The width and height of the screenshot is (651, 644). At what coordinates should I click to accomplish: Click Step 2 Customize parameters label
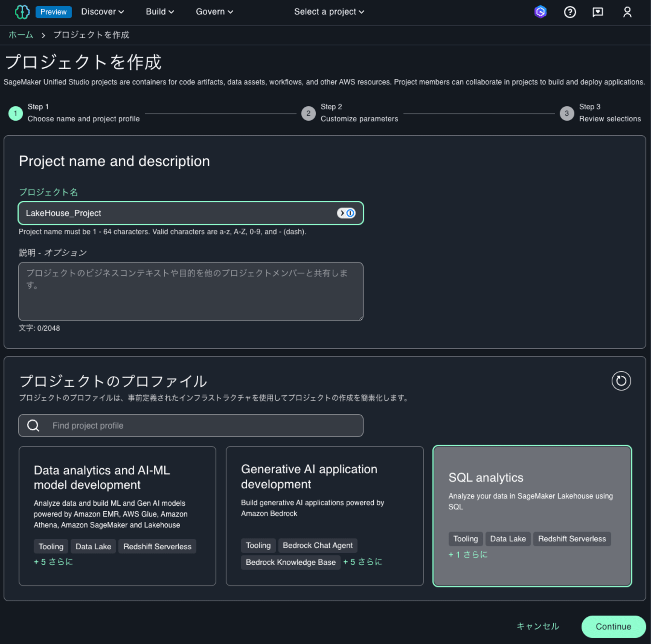tap(359, 119)
